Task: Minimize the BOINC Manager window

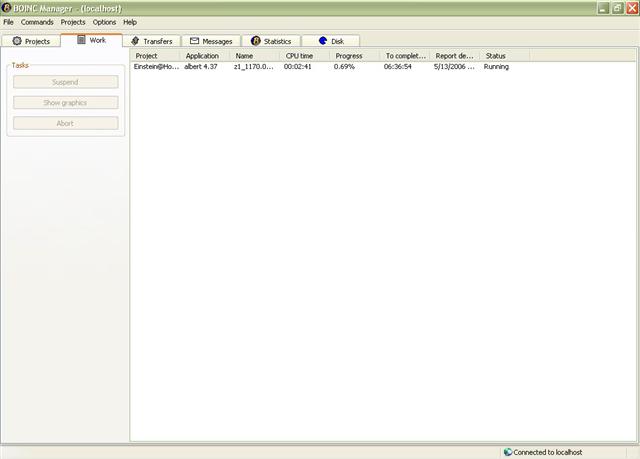Action: point(603,8)
